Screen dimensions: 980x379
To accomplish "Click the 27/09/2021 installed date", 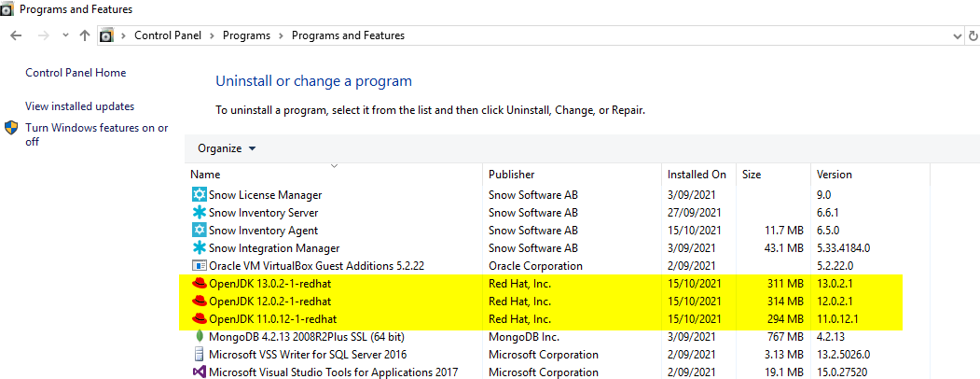I will (x=695, y=213).
